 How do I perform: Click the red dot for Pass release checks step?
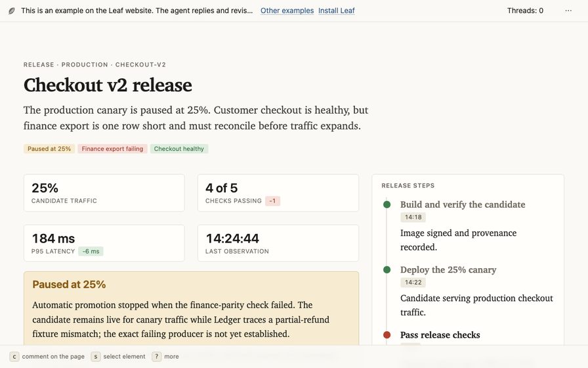coord(387,334)
